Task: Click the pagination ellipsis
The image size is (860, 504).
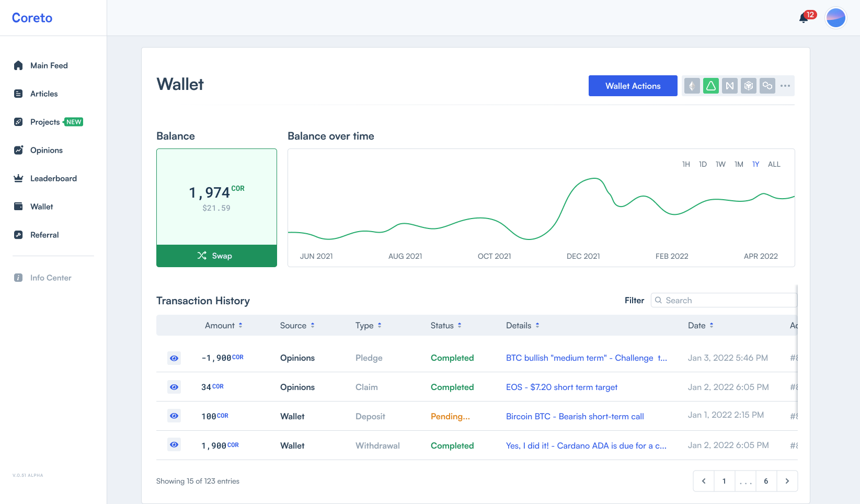Action: click(746, 481)
